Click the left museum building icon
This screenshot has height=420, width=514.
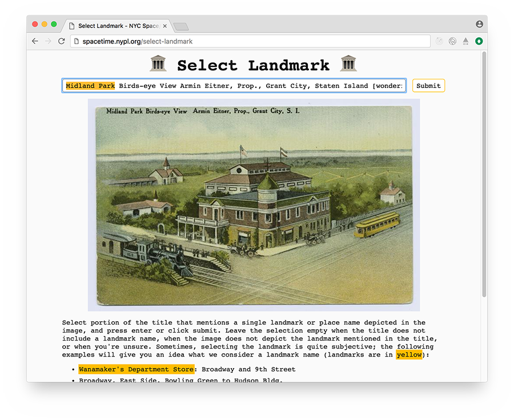coord(158,63)
